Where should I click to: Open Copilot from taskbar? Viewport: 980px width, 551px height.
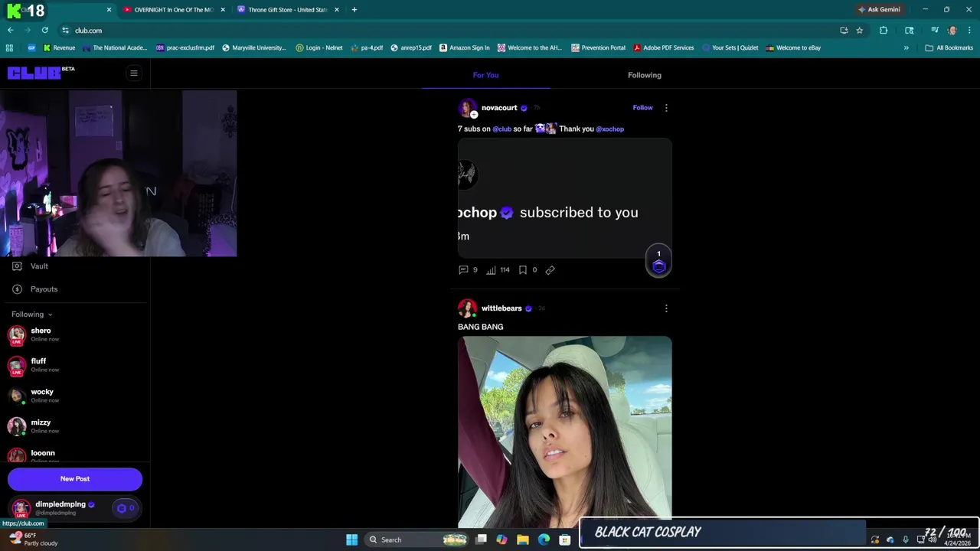(501, 540)
